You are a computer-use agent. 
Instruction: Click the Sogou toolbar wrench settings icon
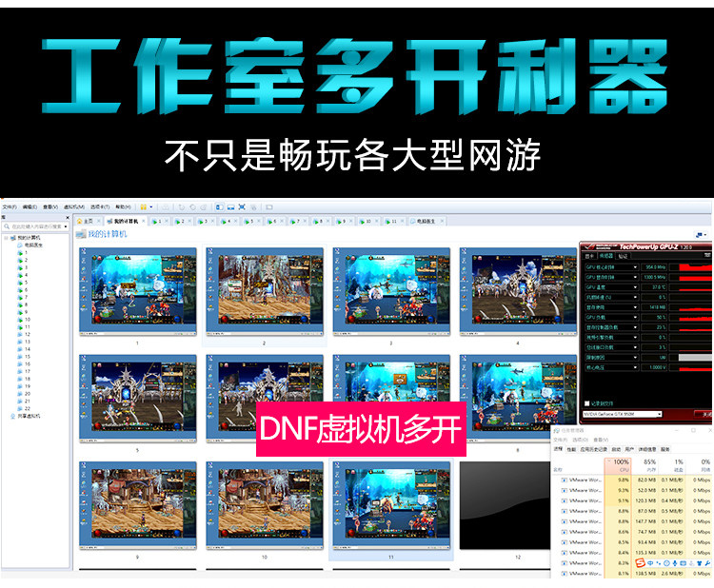[x=707, y=563]
